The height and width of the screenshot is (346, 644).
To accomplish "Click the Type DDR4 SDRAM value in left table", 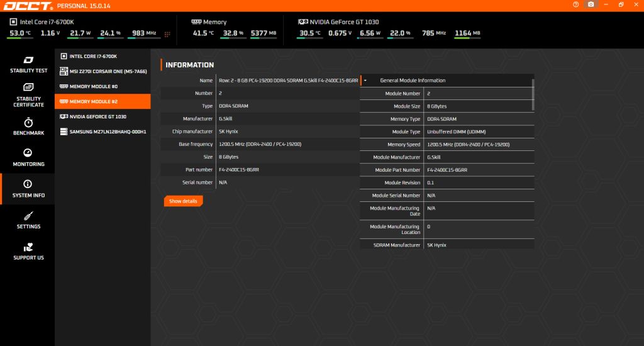I will tap(233, 106).
